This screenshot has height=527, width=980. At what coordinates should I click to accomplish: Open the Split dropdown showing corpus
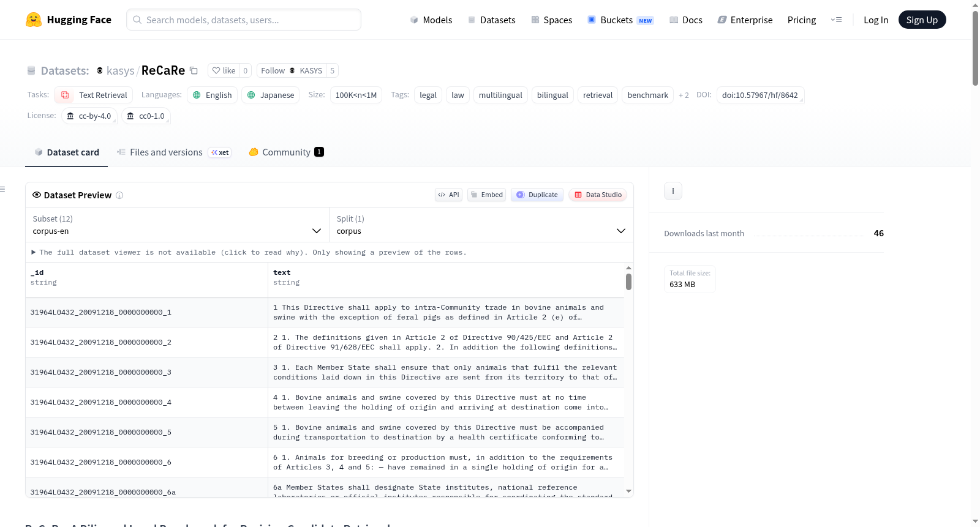[x=481, y=225]
